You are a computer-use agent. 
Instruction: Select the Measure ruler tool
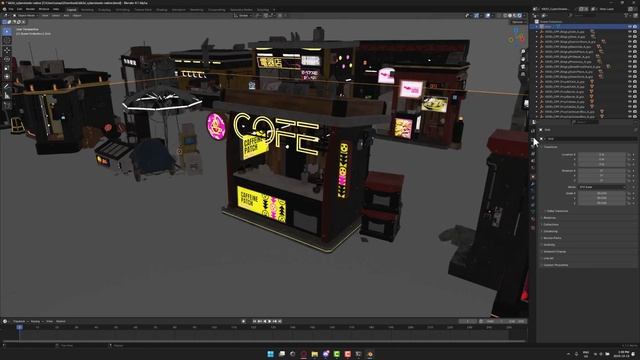coord(7,96)
